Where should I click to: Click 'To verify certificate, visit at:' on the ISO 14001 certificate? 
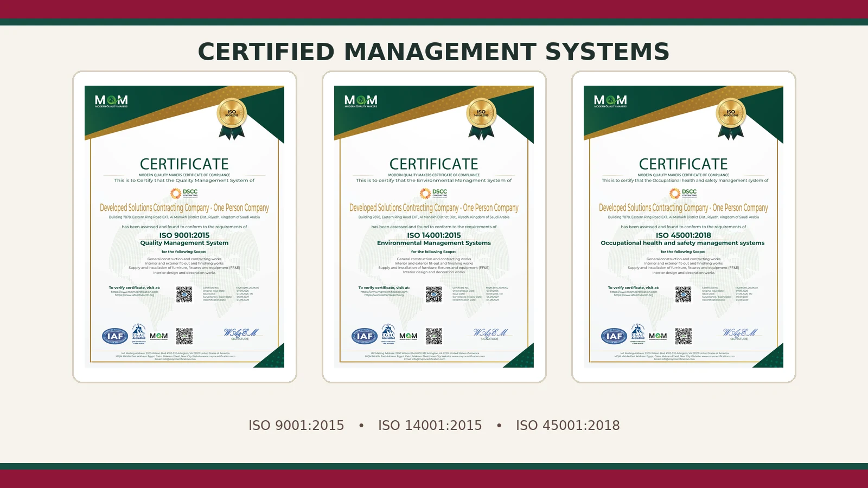(384, 288)
